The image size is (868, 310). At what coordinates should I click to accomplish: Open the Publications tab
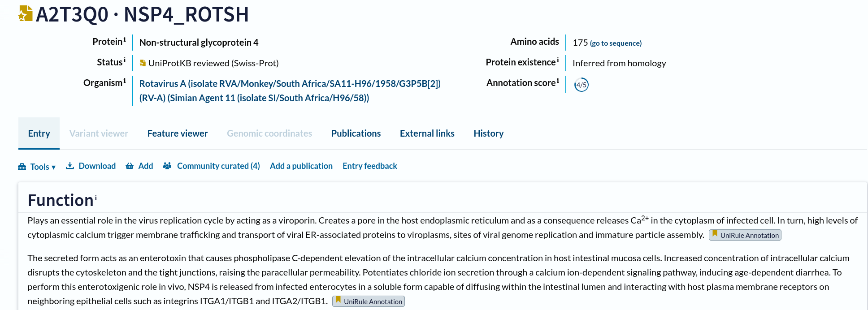point(356,133)
